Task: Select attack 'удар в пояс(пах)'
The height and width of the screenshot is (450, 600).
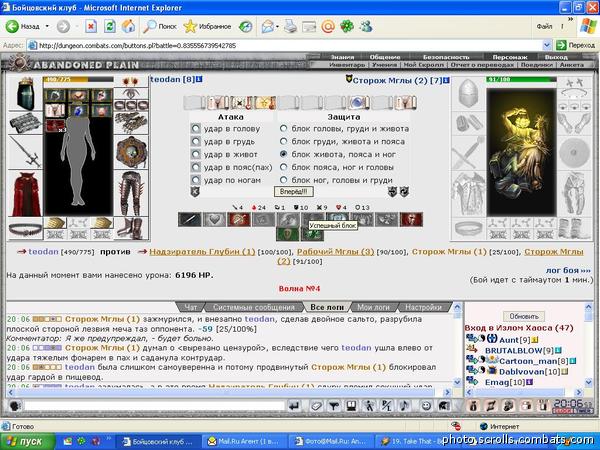Action: [x=196, y=167]
